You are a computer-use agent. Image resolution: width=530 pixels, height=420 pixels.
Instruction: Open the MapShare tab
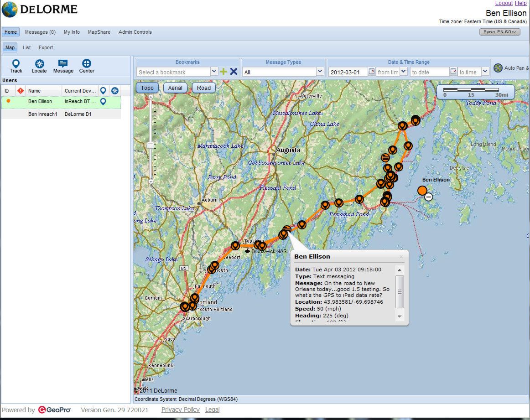(99, 32)
